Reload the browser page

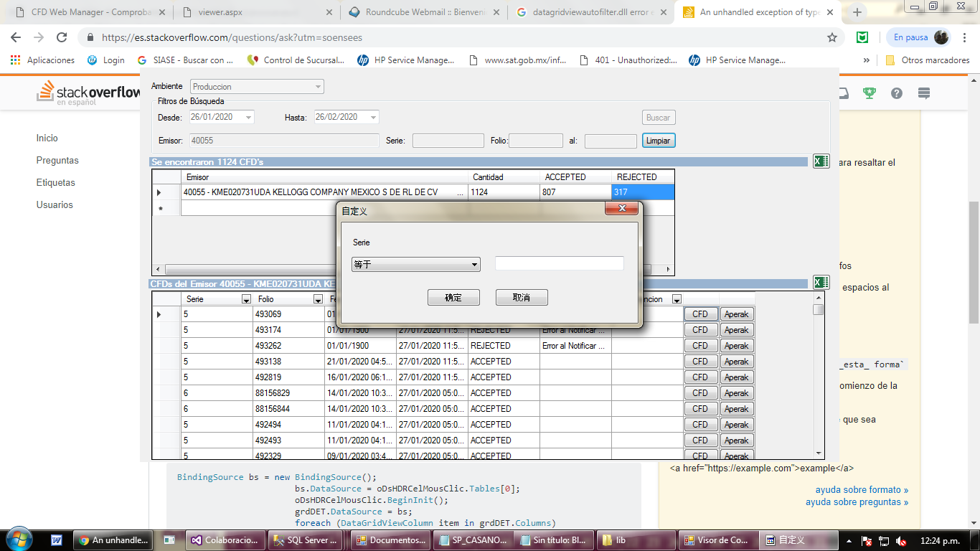pyautogui.click(x=62, y=37)
